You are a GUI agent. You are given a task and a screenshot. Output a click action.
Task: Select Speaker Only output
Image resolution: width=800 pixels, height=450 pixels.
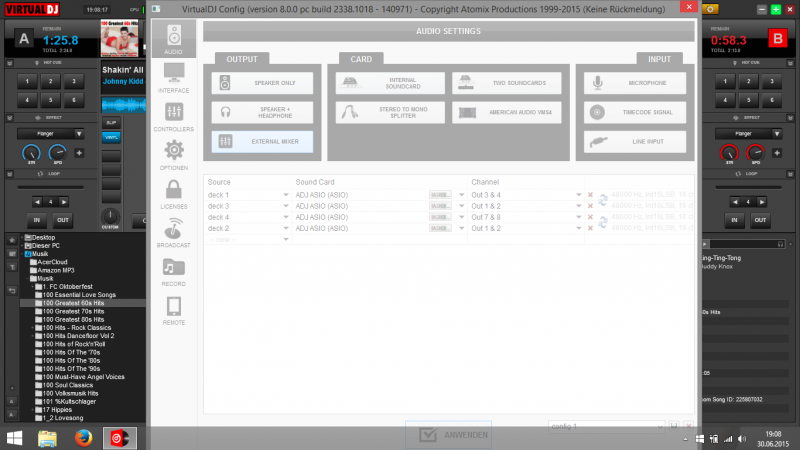(262, 83)
